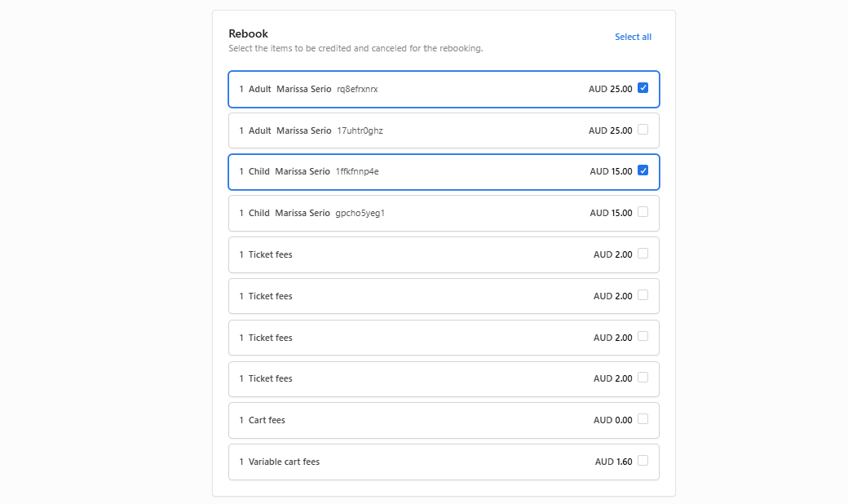The width and height of the screenshot is (848, 504).
Task: Uncheck the Adult ticket rq8efrxnrx checkbox
Action: point(643,88)
